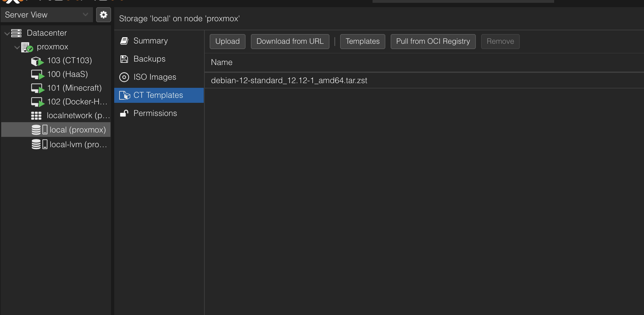Select the debian-12-standard template row

(x=289, y=81)
